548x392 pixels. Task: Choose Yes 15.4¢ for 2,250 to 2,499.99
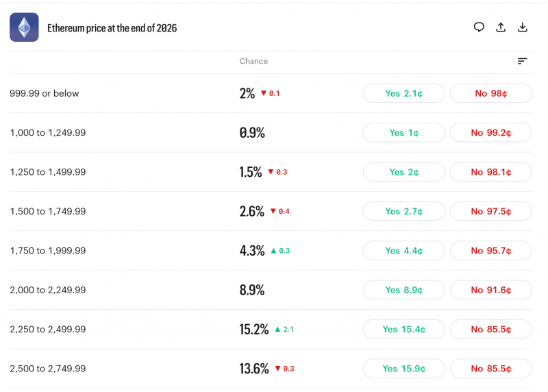pyautogui.click(x=404, y=330)
